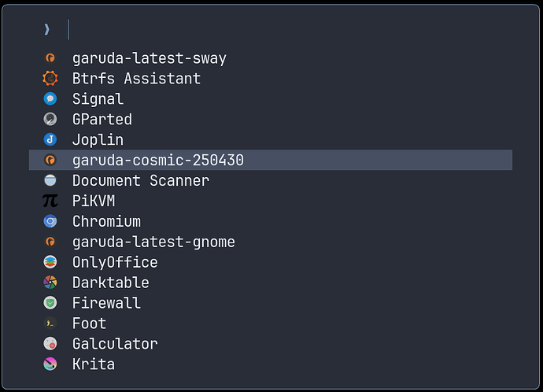Open the Darktable text entry
The width and height of the screenshot is (543, 392).
click(x=111, y=283)
